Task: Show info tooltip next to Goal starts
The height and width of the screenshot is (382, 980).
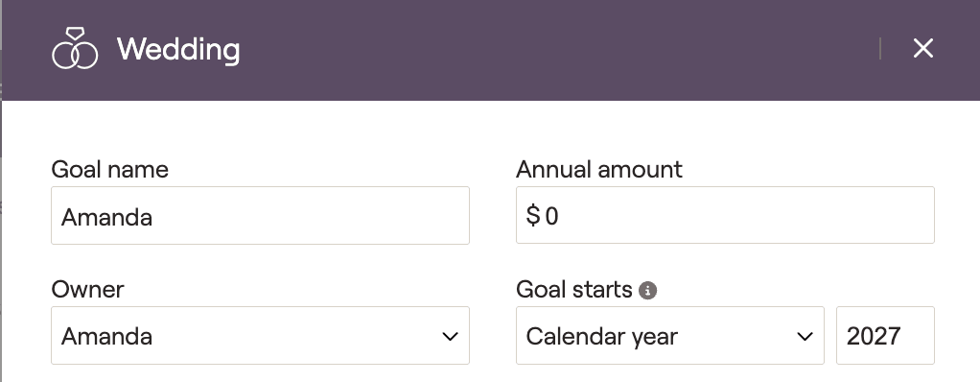Action: click(647, 291)
